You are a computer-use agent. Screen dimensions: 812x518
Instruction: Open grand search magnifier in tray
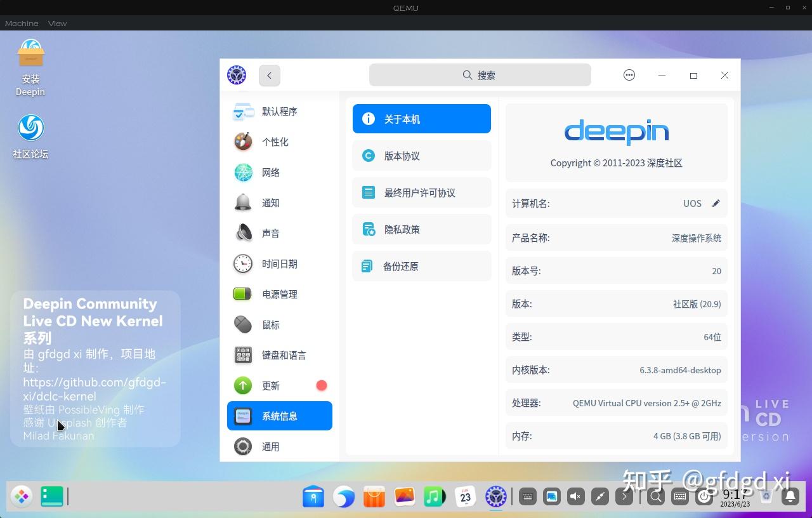pos(655,497)
